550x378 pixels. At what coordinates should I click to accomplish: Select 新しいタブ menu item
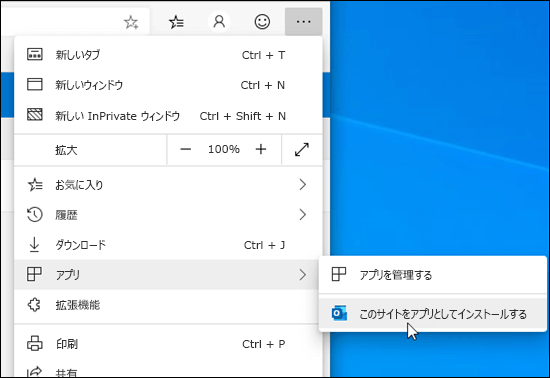pos(168,55)
